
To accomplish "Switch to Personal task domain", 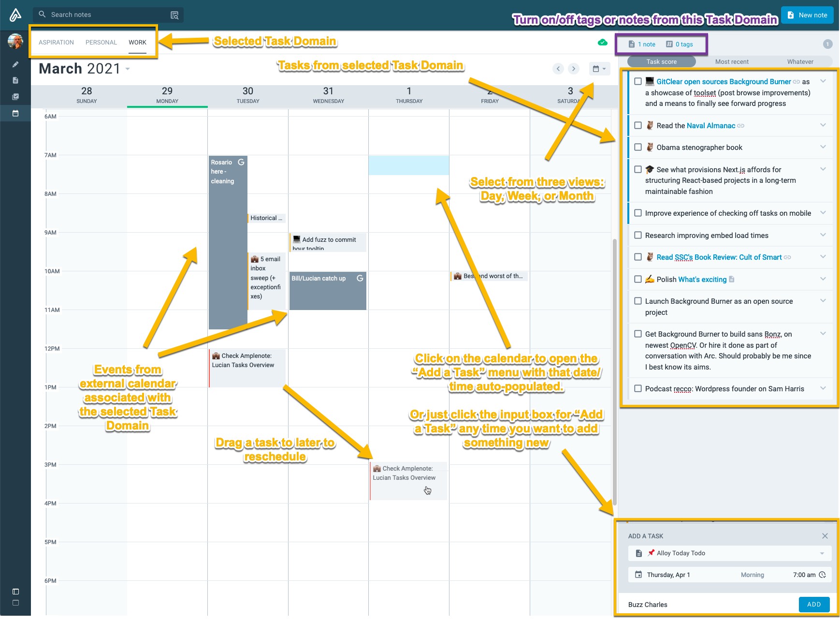I will tap(101, 43).
